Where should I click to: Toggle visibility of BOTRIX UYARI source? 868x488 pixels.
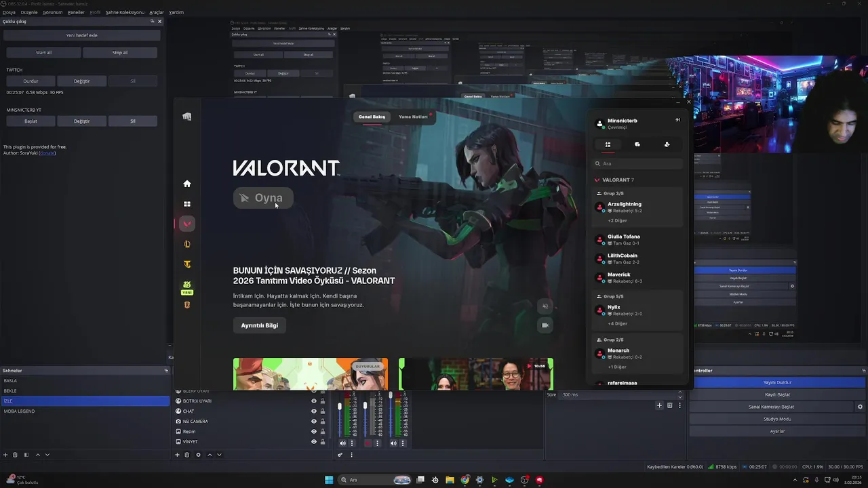pos(313,401)
